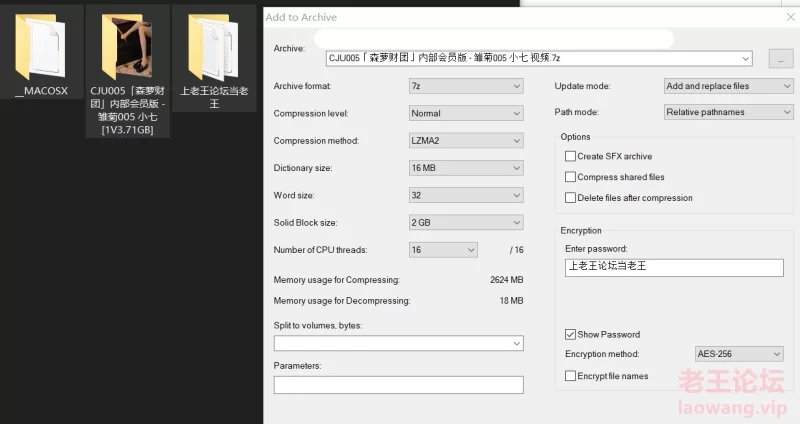Check Delete files after compression
This screenshot has height=424, width=800.
(571, 198)
